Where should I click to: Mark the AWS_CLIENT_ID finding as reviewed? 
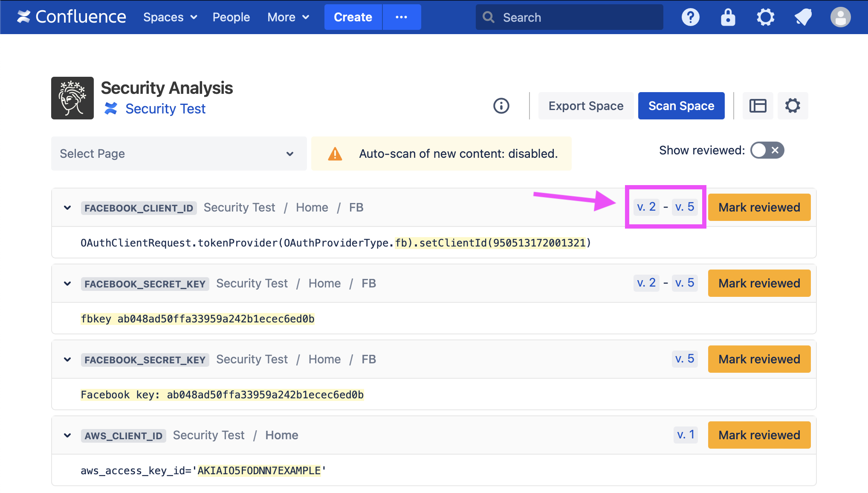tap(759, 435)
